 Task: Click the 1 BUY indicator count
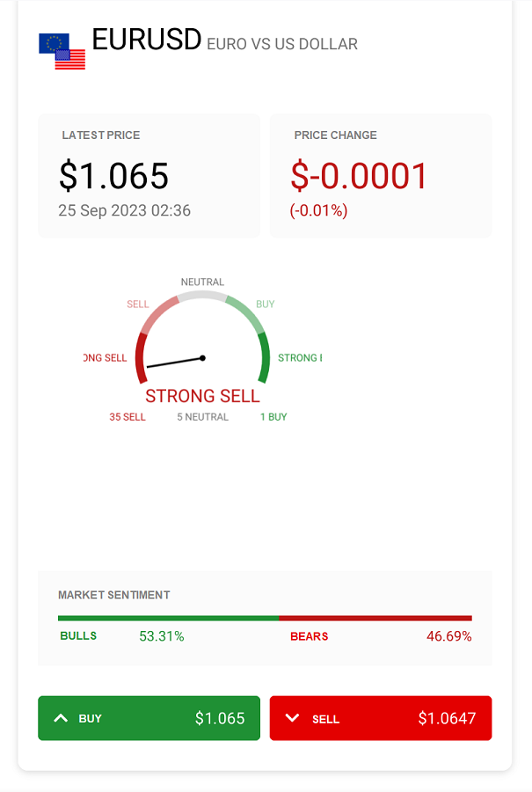(x=273, y=417)
